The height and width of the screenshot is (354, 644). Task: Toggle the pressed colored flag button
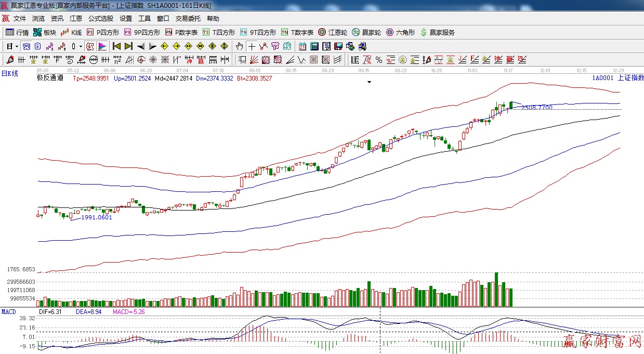click(x=102, y=46)
